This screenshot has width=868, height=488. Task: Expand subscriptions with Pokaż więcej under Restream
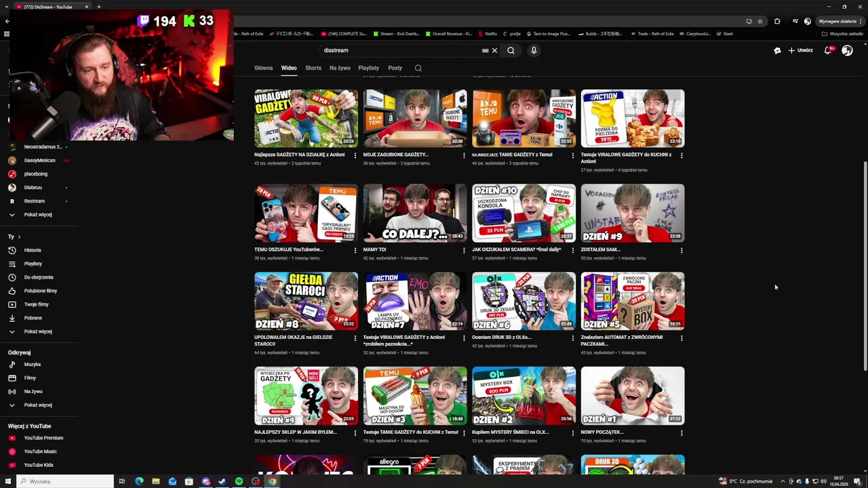click(x=38, y=215)
